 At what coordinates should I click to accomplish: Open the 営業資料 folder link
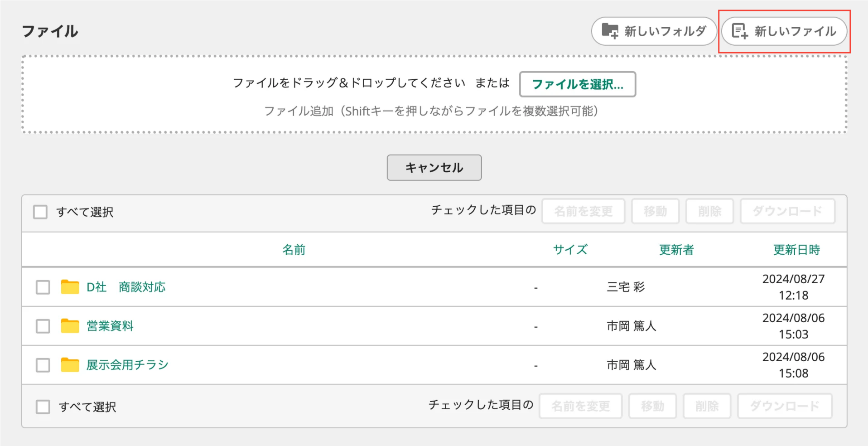coord(110,326)
